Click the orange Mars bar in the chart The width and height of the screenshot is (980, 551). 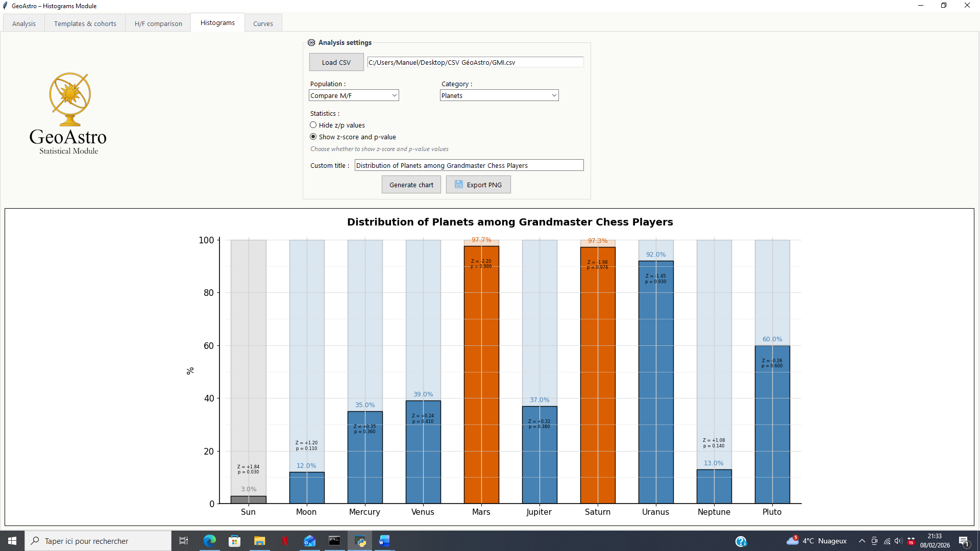coord(481,375)
